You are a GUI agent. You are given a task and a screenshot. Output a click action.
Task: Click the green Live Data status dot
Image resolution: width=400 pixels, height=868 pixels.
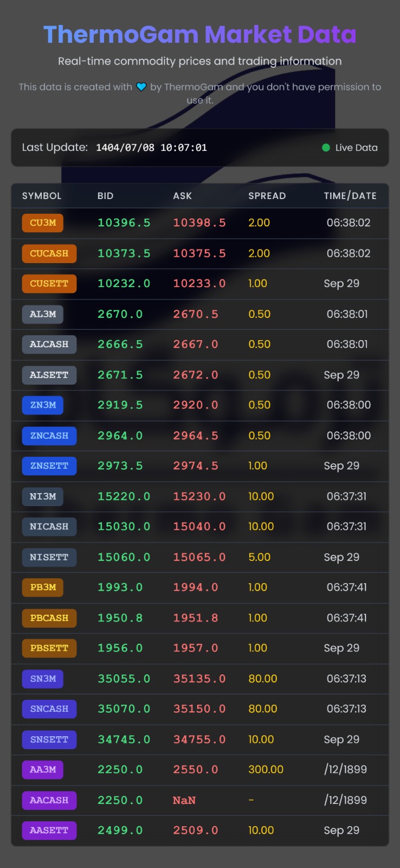click(326, 148)
